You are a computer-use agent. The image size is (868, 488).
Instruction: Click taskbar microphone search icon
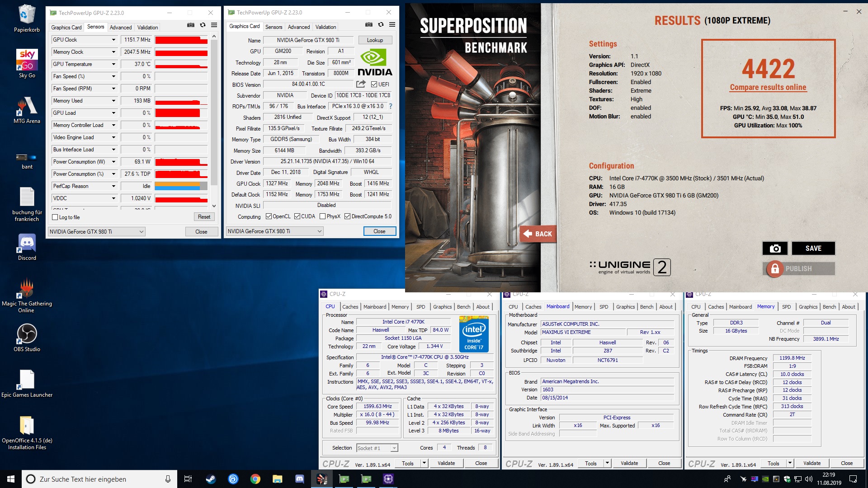(x=168, y=479)
